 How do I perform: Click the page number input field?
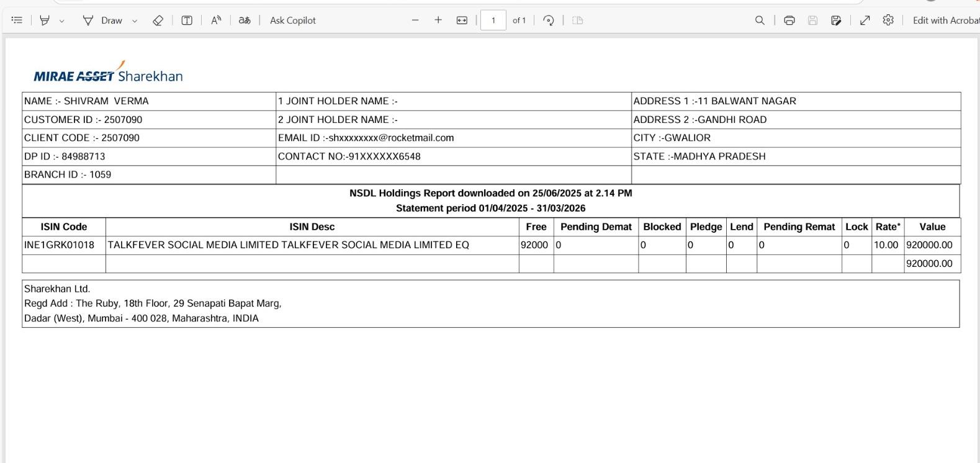tap(493, 20)
